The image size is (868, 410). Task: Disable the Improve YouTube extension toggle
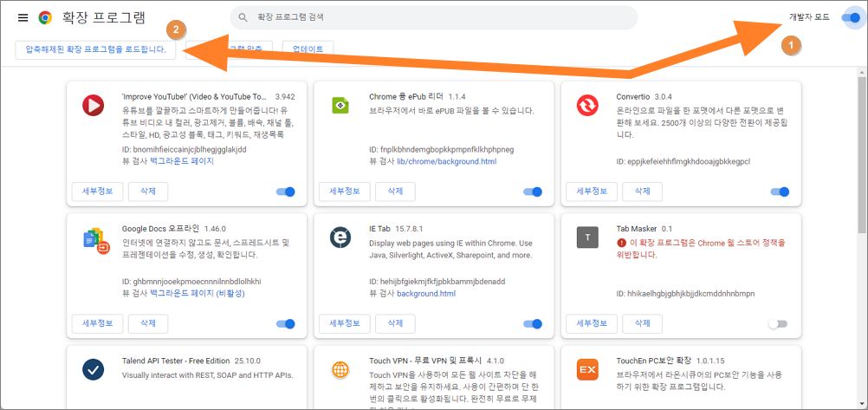pos(286,192)
